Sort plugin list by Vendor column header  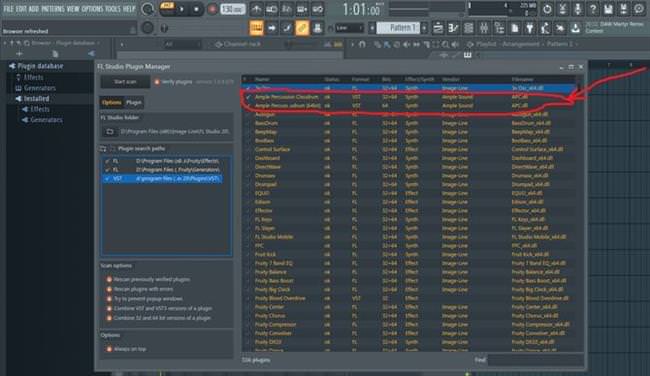451,79
